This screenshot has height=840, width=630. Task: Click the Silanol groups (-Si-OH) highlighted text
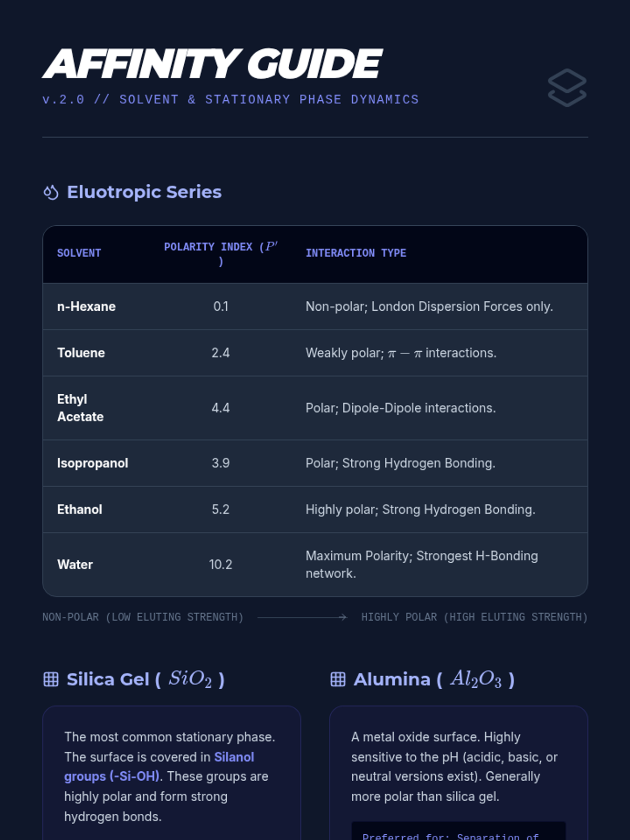click(x=159, y=766)
